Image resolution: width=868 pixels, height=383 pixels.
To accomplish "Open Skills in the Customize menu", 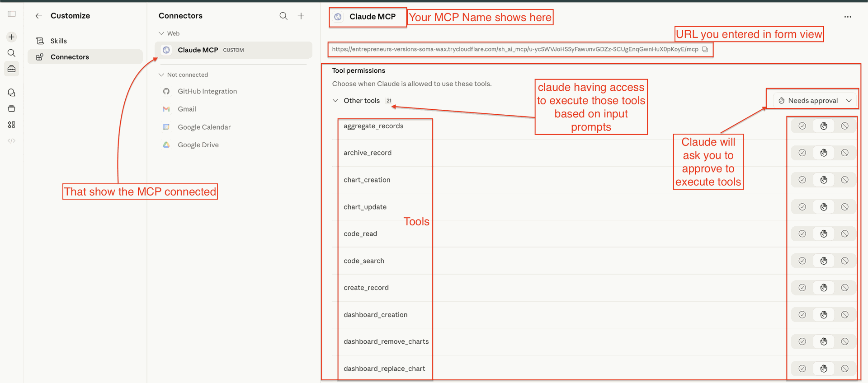I will point(85,41).
